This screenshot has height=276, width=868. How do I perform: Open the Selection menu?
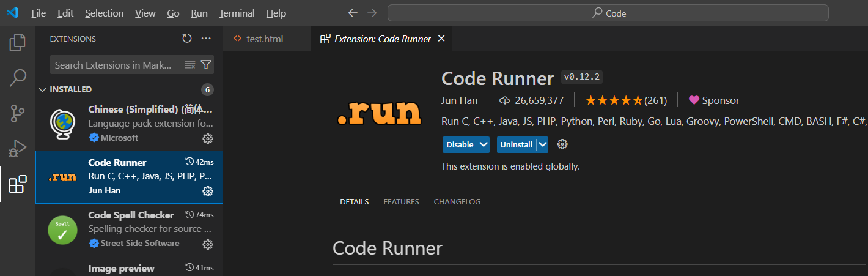[104, 13]
